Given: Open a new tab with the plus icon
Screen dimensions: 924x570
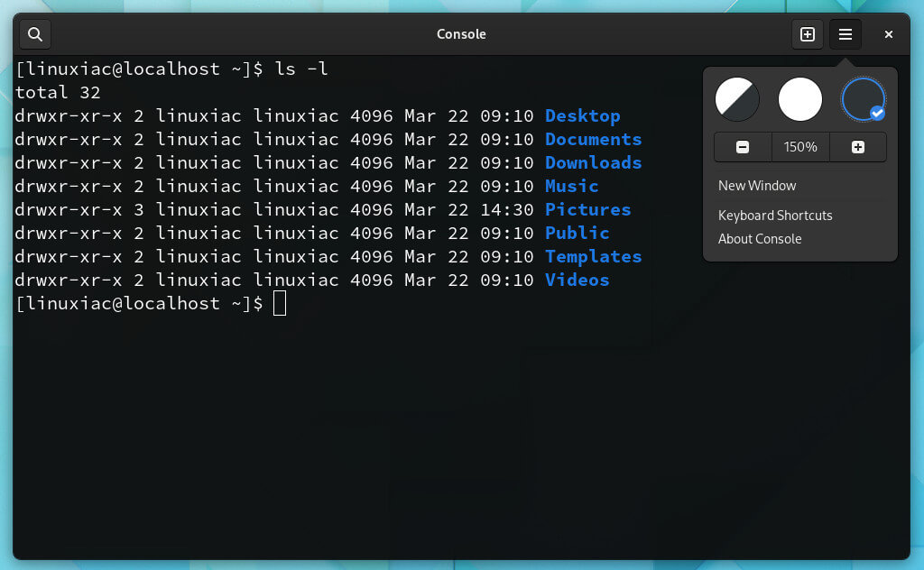Looking at the screenshot, I should tap(808, 34).
